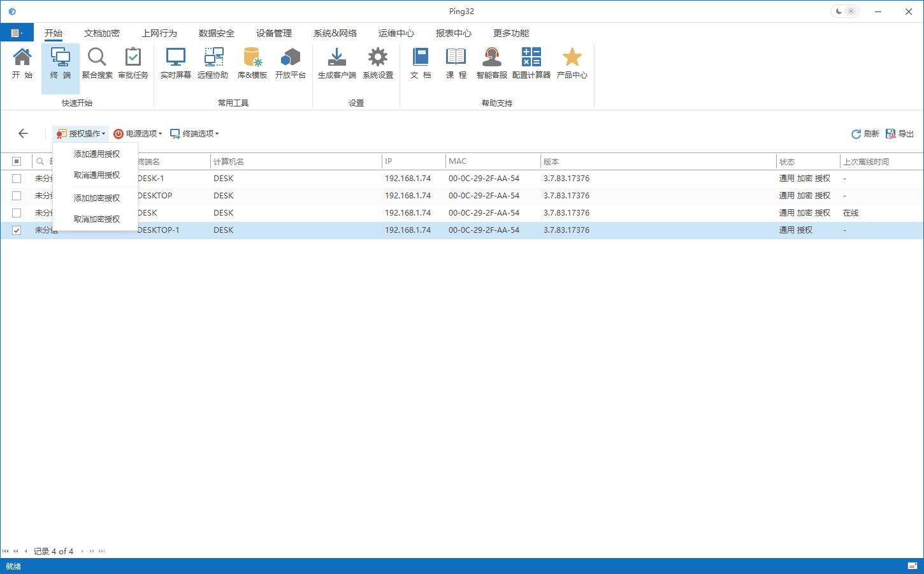Check the DESKTOP row checkbox
The width and height of the screenshot is (924, 574).
coord(17,196)
